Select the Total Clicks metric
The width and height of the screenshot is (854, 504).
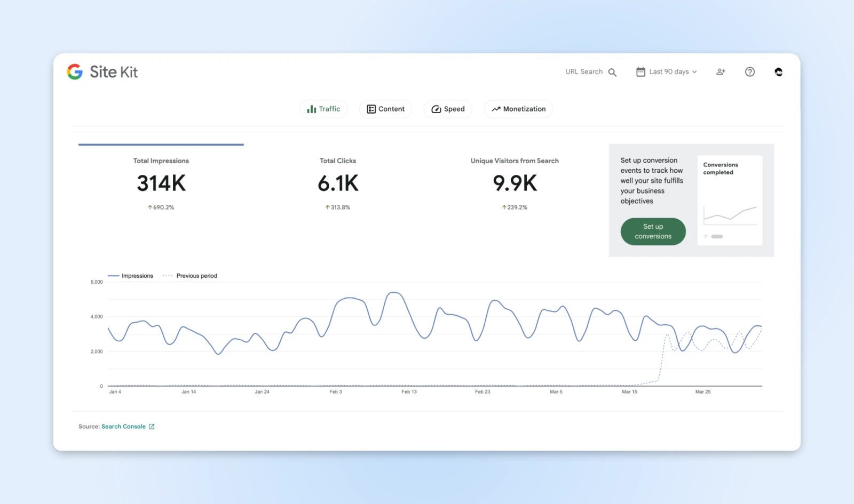(x=338, y=183)
